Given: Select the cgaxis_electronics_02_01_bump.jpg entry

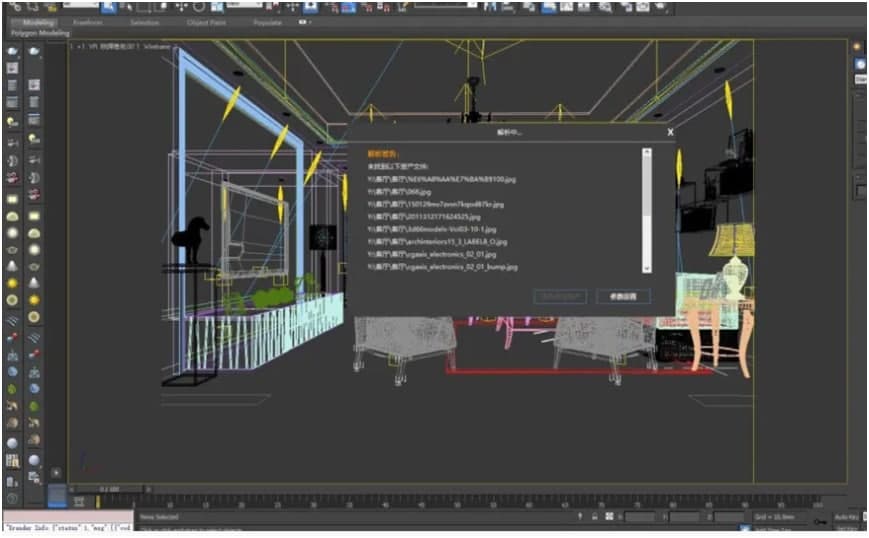Looking at the screenshot, I should pos(441,267).
